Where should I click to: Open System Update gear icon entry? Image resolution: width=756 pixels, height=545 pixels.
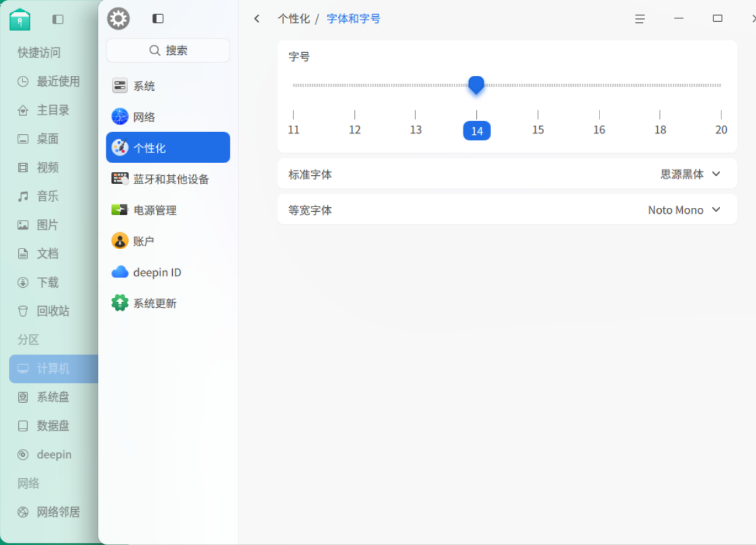[x=120, y=303]
